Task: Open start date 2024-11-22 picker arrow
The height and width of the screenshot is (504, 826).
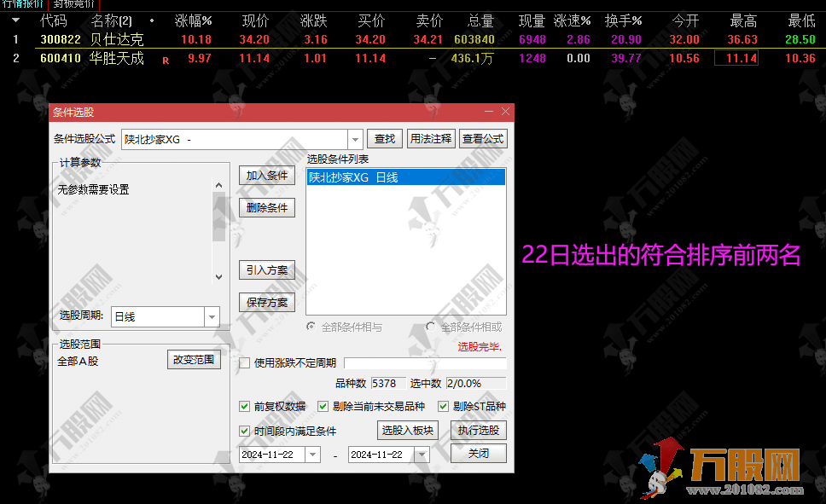Action: click(313, 455)
